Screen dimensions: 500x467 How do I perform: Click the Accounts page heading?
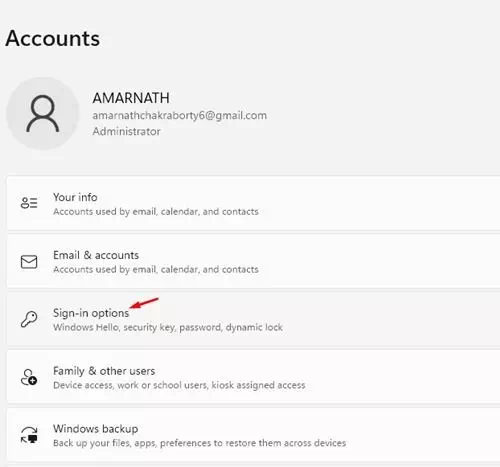point(53,38)
